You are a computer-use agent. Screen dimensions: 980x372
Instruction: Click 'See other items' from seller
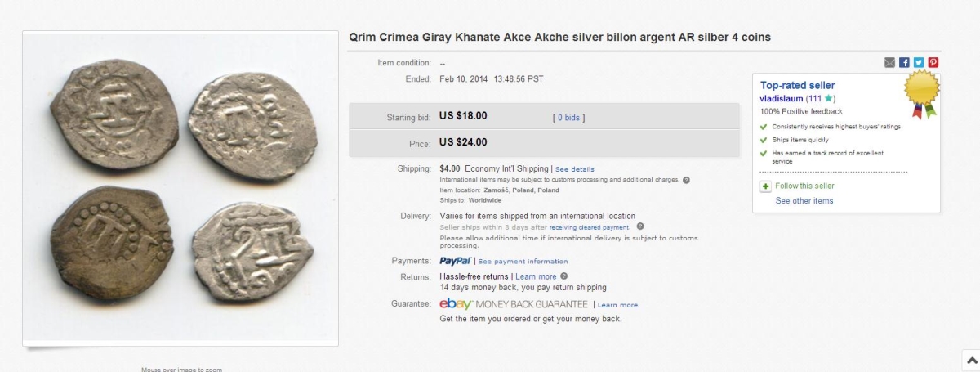pos(804,201)
